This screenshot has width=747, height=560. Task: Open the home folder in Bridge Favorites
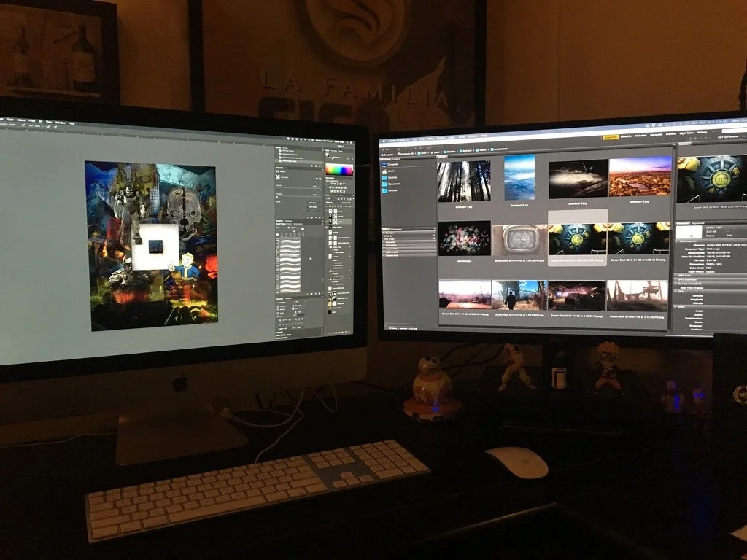click(x=388, y=171)
